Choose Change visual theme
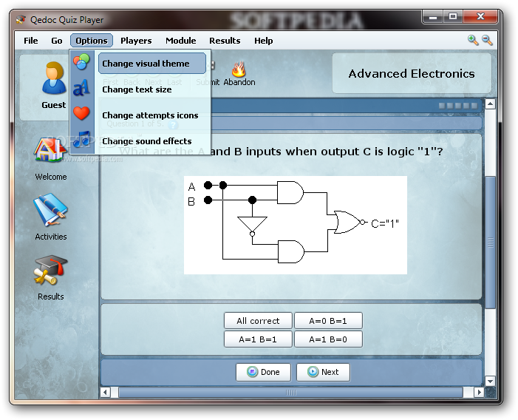518x420 pixels. [152, 63]
